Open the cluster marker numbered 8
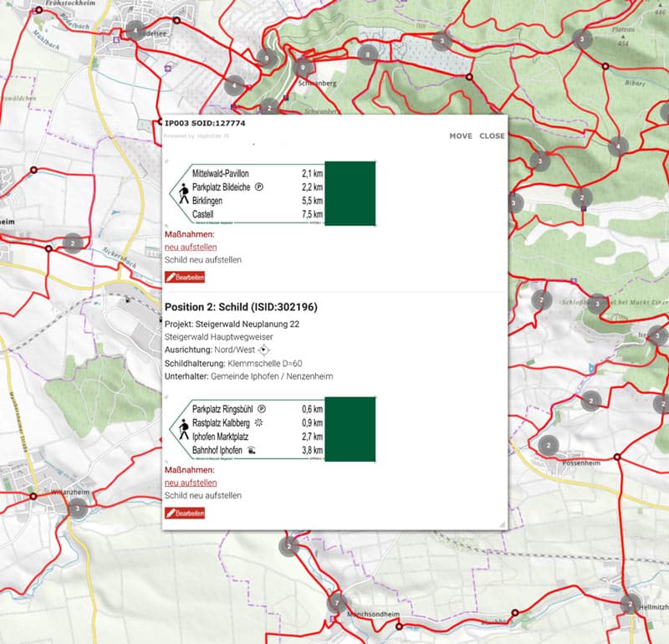This screenshot has width=669, height=644. pyautogui.click(x=366, y=54)
